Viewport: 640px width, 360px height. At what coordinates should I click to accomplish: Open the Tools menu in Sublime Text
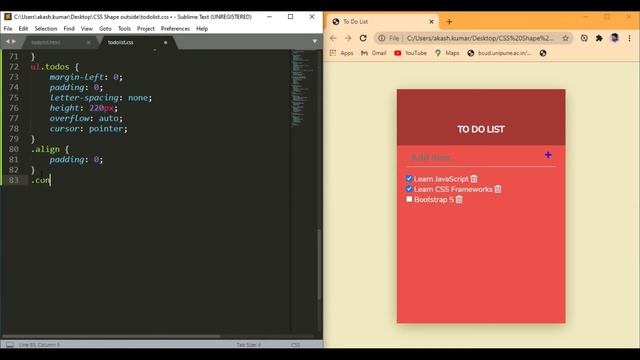(x=124, y=29)
